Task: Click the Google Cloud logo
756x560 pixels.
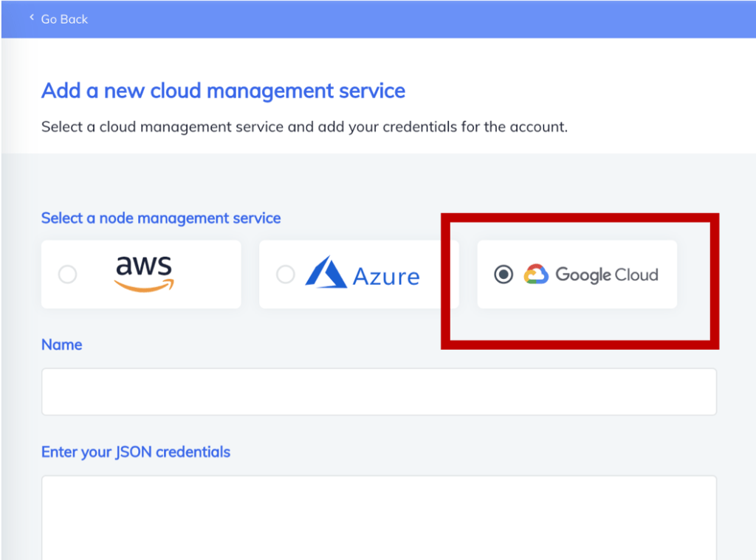Action: click(593, 274)
